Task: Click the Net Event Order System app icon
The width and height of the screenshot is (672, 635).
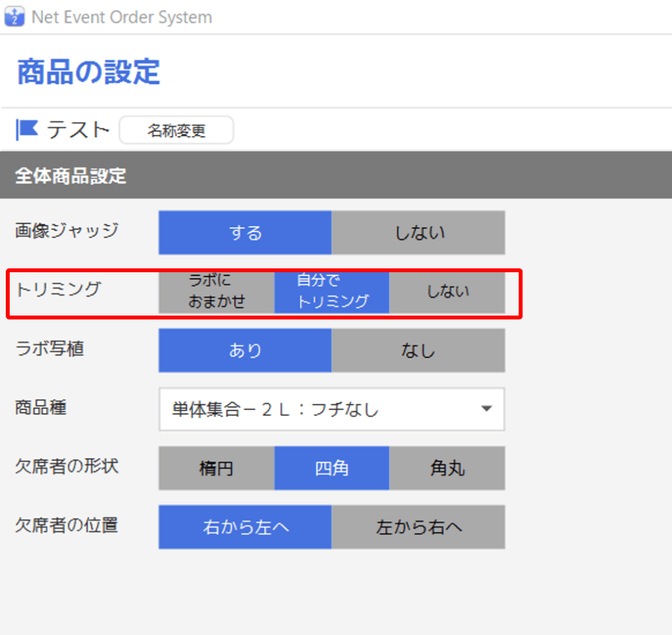Action: 14,16
